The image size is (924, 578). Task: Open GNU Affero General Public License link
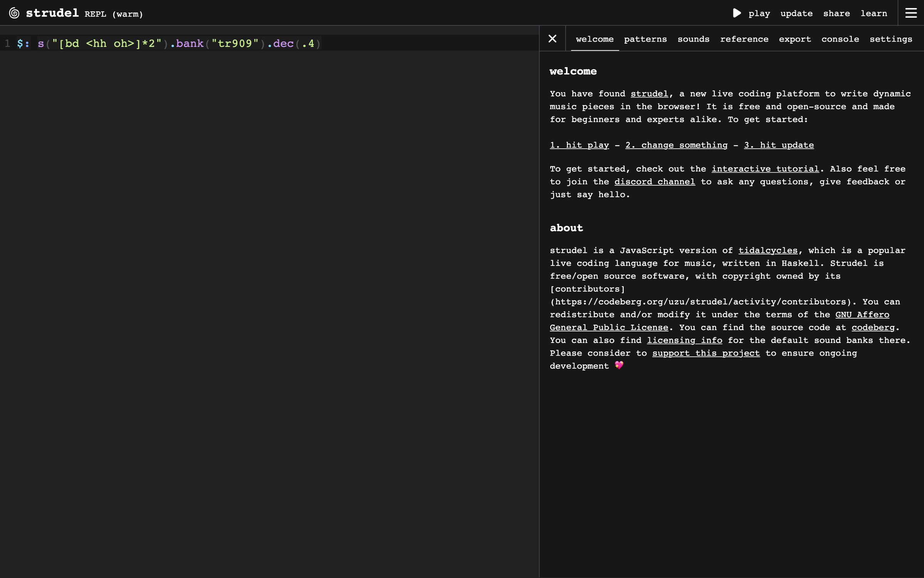click(x=609, y=327)
